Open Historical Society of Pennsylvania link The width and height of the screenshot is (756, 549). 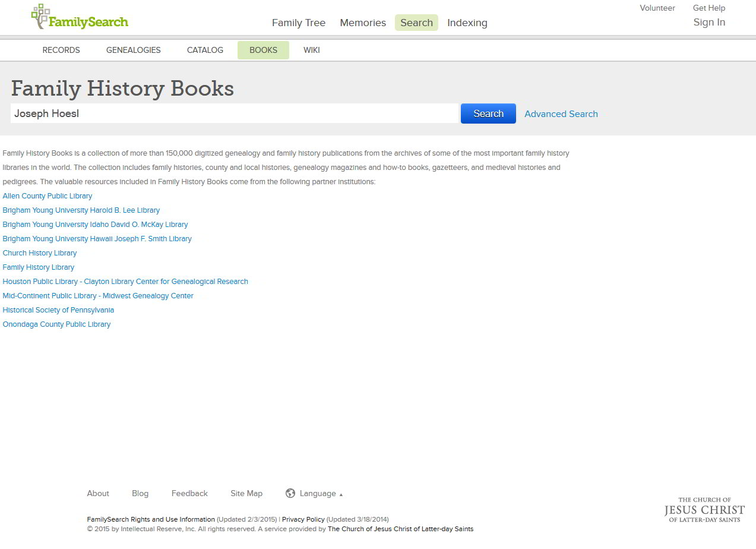pos(58,310)
